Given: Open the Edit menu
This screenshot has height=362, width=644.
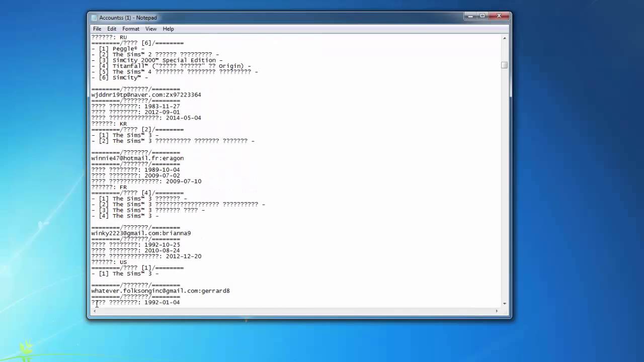Looking at the screenshot, I should 112,29.
